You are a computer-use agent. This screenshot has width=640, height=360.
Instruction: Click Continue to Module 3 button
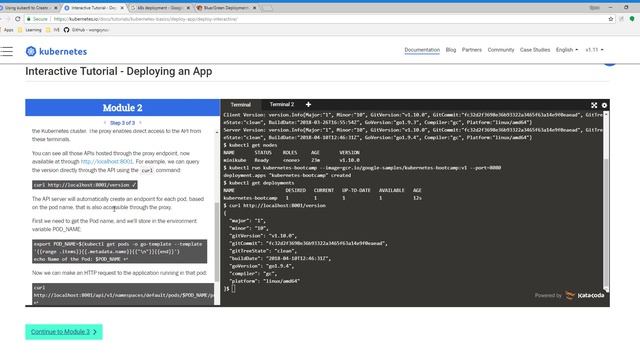pos(64,332)
